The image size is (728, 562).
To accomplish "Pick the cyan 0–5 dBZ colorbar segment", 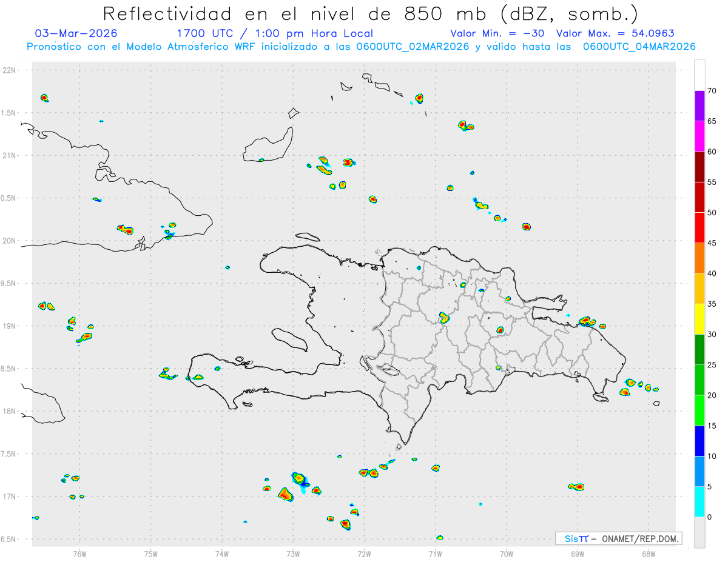I will point(699,502).
